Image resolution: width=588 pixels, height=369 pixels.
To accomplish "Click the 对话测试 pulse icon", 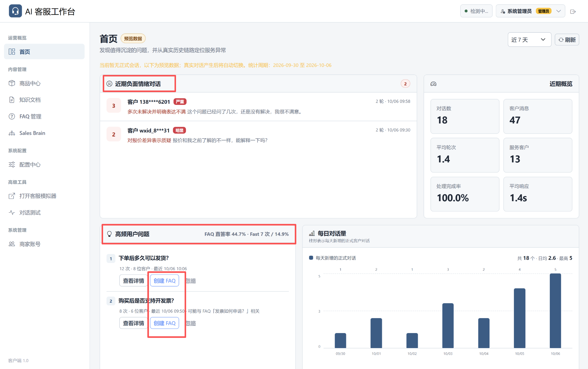I will click(12, 213).
